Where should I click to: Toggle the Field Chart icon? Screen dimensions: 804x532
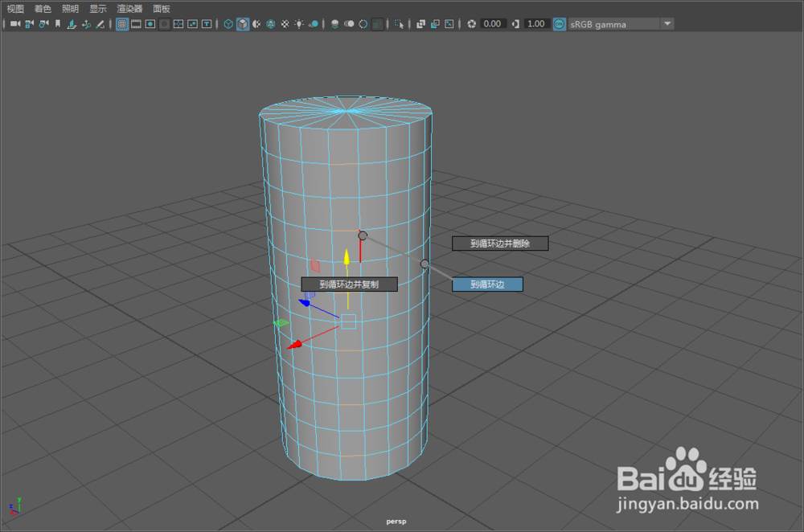[178, 24]
